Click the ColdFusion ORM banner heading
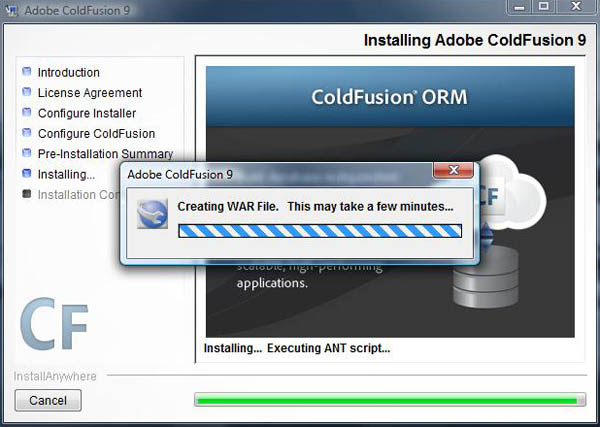Screen dimensions: 600x427 [x=389, y=97]
